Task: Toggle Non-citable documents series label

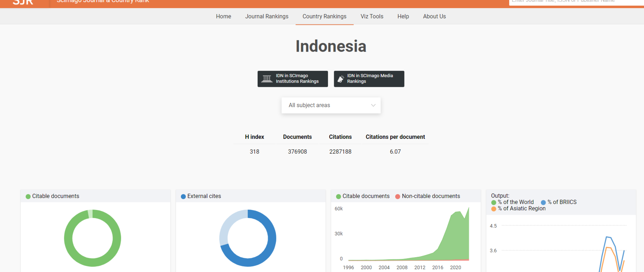Action: pos(431,196)
